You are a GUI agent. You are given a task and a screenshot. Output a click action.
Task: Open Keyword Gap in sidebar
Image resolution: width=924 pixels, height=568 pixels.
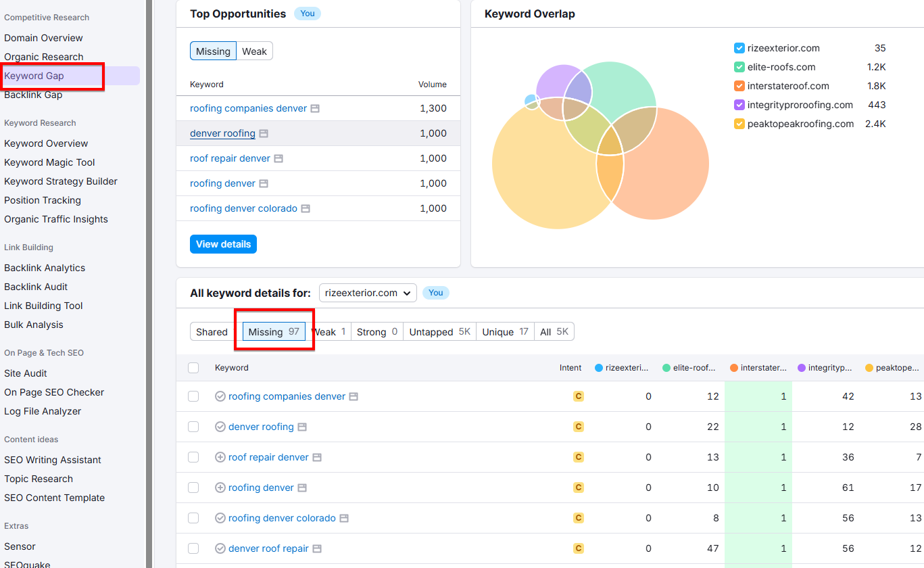click(34, 76)
